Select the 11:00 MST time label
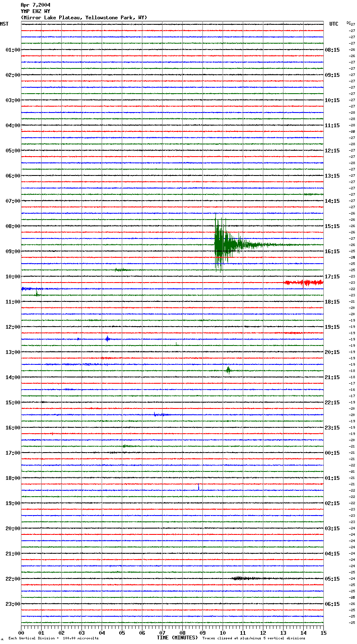357x644 pixels. point(13,302)
